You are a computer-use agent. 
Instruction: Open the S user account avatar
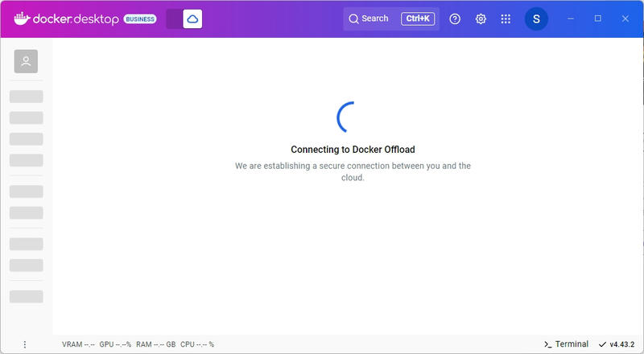(536, 19)
